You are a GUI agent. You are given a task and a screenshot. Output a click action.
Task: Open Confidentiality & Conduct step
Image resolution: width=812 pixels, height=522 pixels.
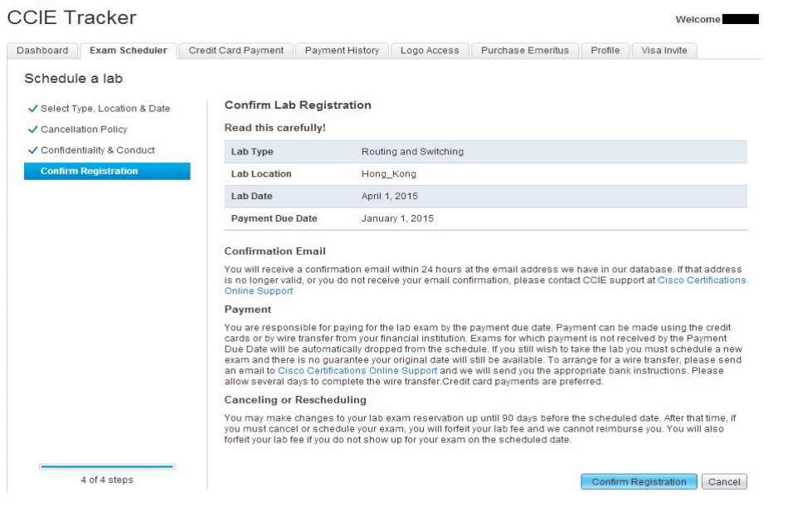point(98,150)
